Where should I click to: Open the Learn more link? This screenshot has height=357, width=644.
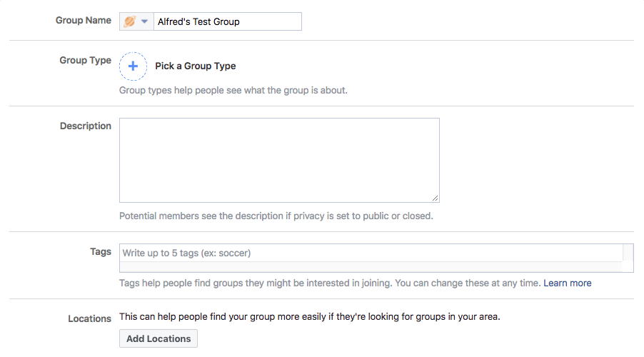[567, 283]
